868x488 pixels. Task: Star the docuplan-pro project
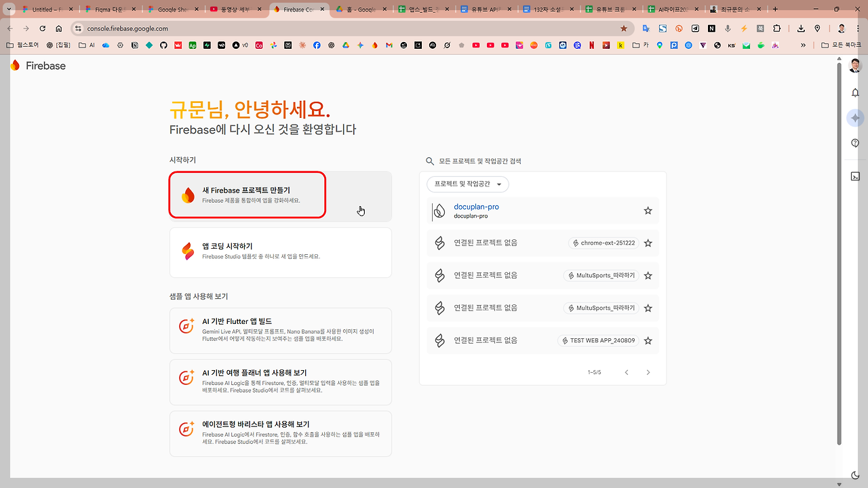pyautogui.click(x=648, y=211)
